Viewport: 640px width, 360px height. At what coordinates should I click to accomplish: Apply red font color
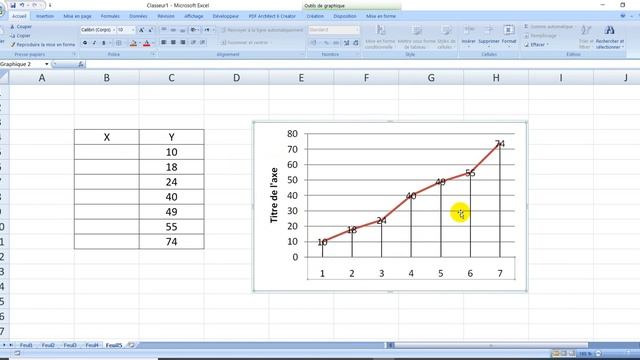147,42
